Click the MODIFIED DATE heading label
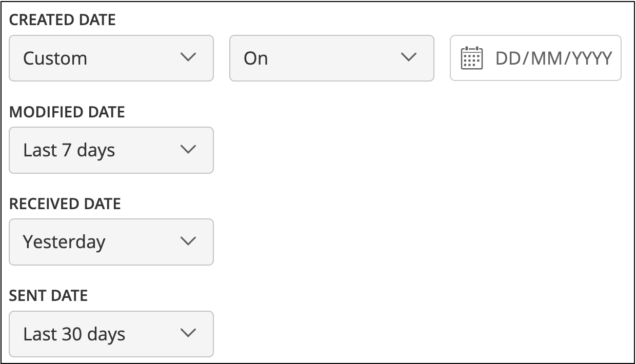Image resolution: width=636 pixels, height=364 pixels. point(67,112)
